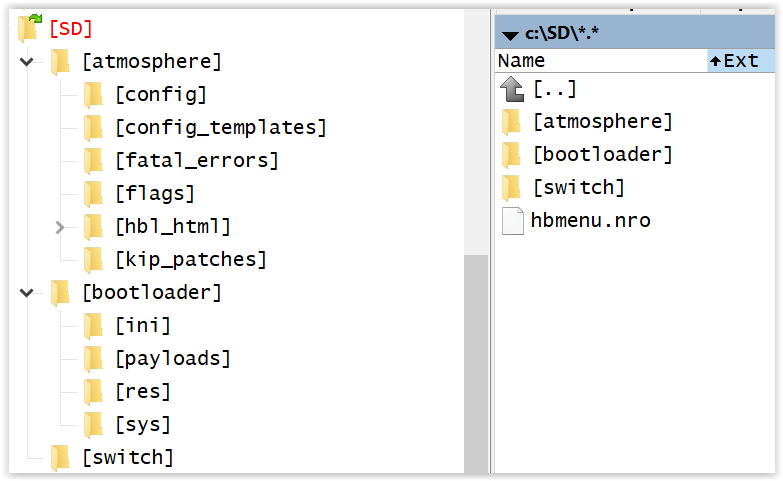This screenshot has height=481, width=783.
Task: Sort files by the Name column
Action: [601, 61]
